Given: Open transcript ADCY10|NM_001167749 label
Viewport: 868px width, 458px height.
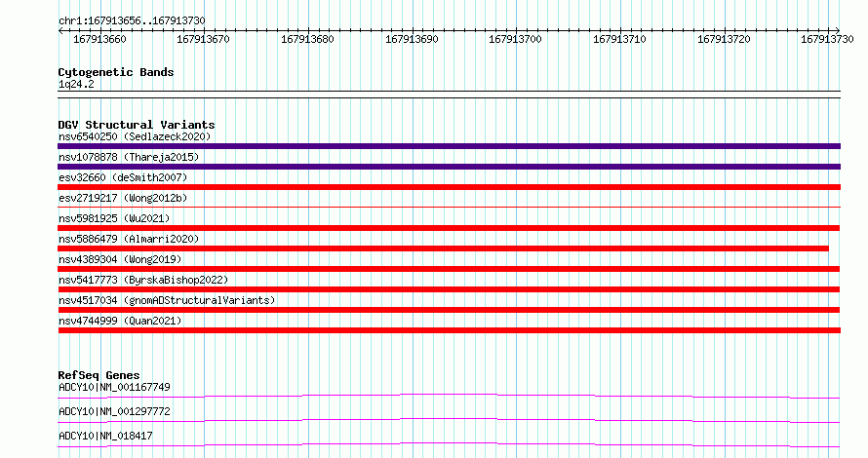Looking at the screenshot, I should tap(114, 387).
